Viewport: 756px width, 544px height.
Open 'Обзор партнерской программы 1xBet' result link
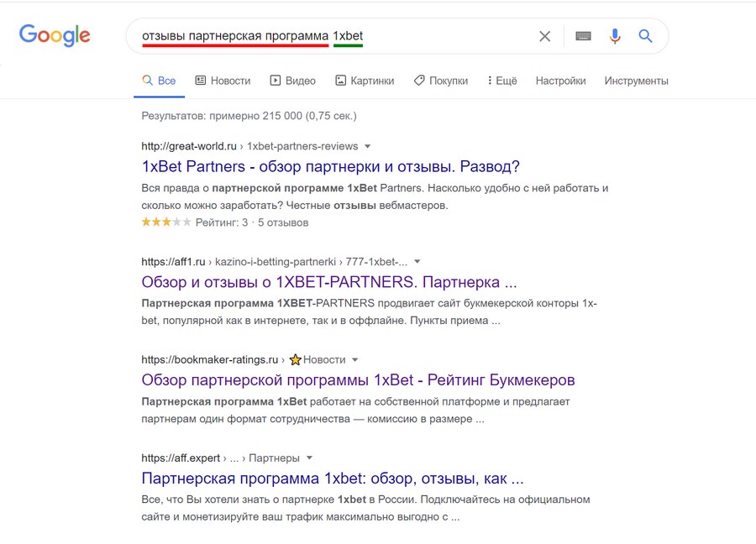(x=358, y=380)
